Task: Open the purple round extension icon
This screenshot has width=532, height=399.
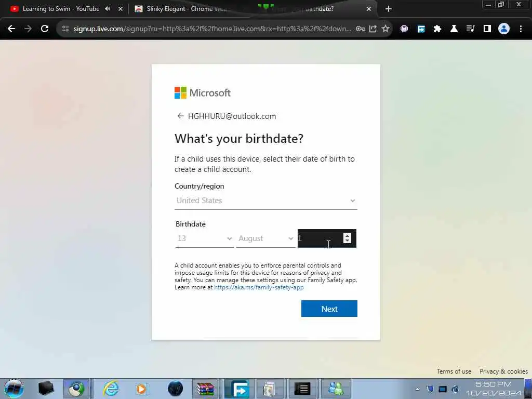Action: (x=404, y=29)
